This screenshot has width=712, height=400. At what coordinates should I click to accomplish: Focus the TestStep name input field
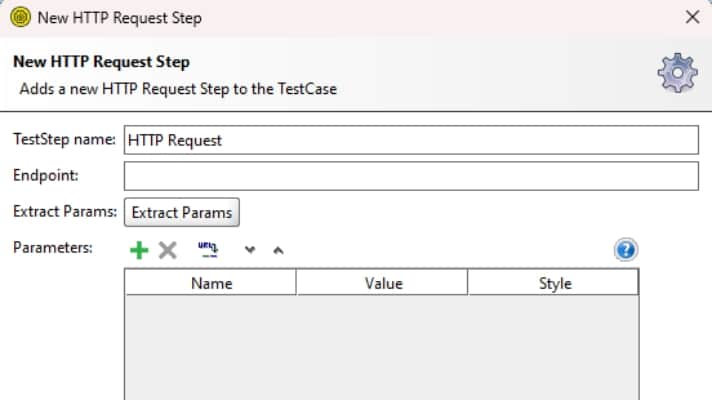pos(411,140)
